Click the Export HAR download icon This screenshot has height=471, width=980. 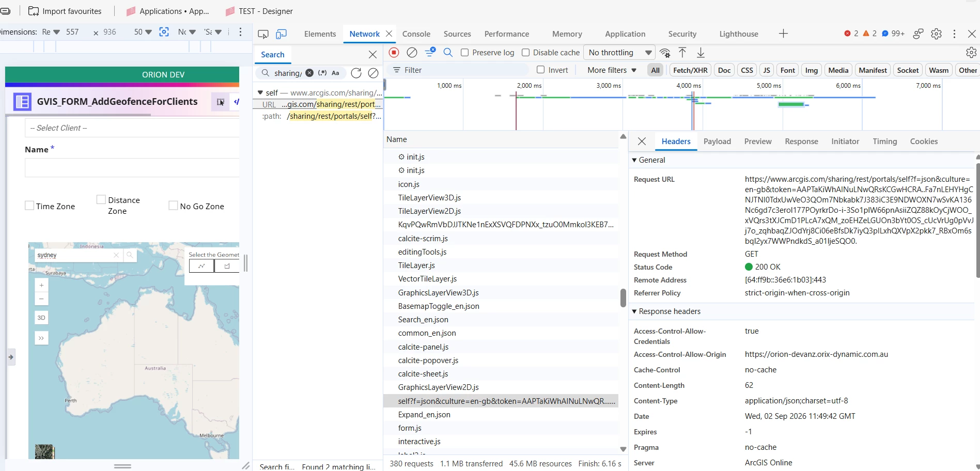[x=701, y=52]
